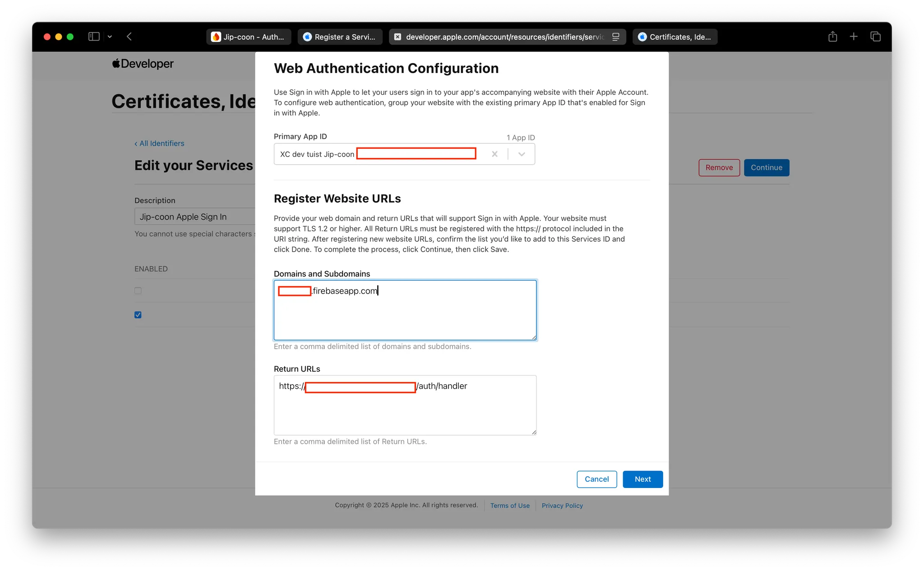This screenshot has height=571, width=924.
Task: Go back to All Identifiers
Action: (159, 143)
